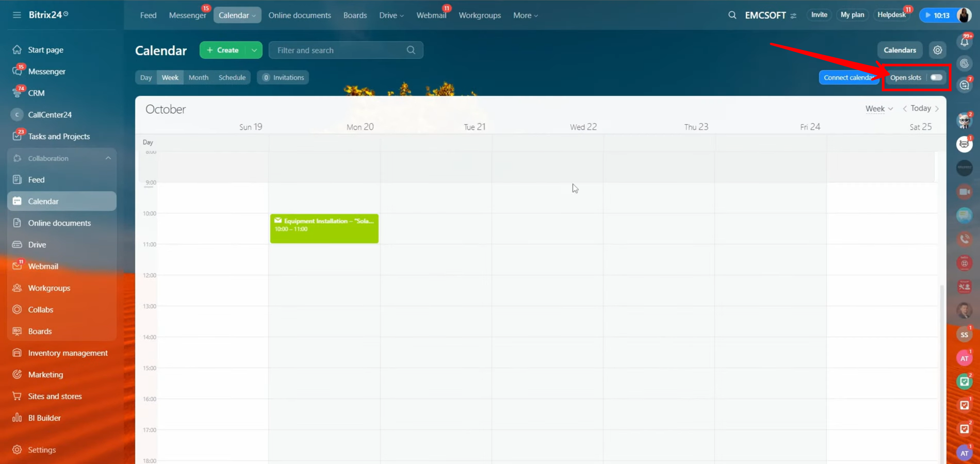Click the Connect calendar button
The width and height of the screenshot is (980, 464).
click(x=847, y=77)
